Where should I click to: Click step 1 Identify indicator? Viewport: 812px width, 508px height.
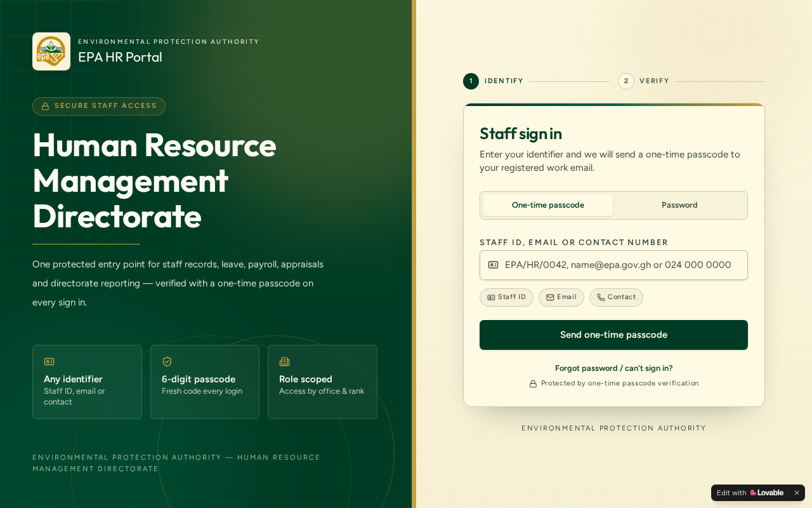494,81
